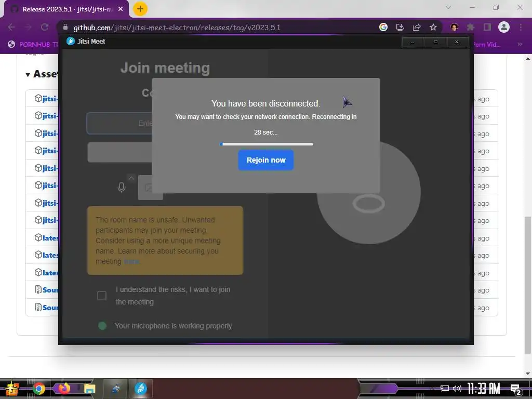Open the Windows Start button on taskbar
Viewport: 532px width, 399px height.
pyautogui.click(x=12, y=389)
